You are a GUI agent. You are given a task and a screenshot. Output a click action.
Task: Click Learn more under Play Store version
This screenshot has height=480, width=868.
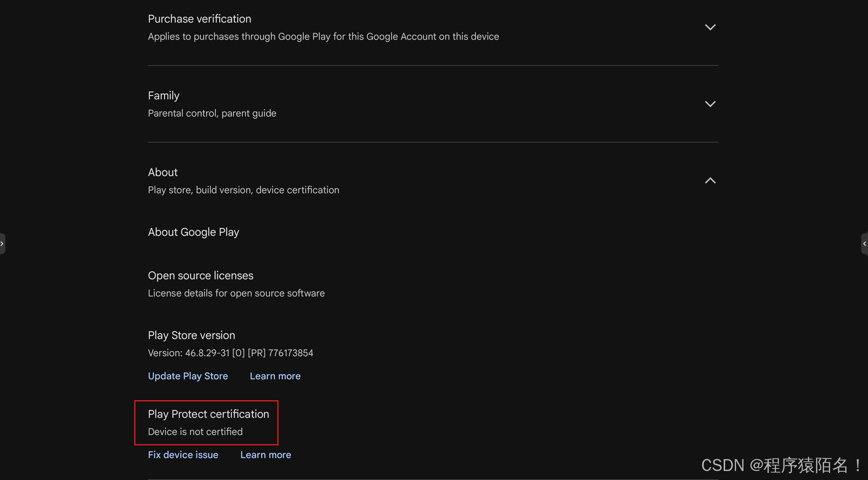click(x=275, y=376)
